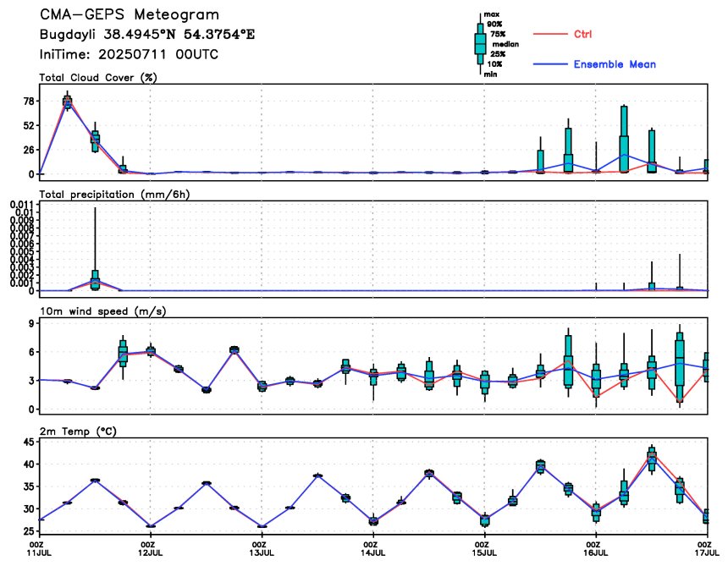728x566 pixels.
Task: Click the tallest wind speed box before 17JUL
Action: point(680,366)
